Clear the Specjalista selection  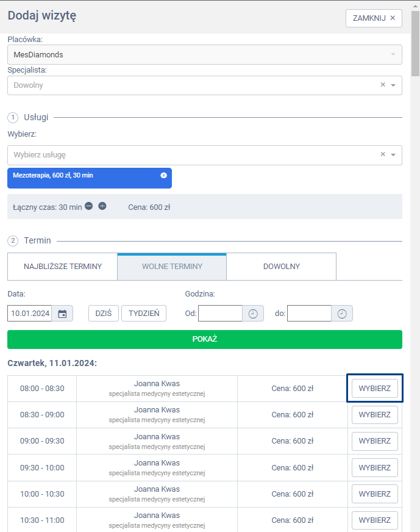[383, 85]
